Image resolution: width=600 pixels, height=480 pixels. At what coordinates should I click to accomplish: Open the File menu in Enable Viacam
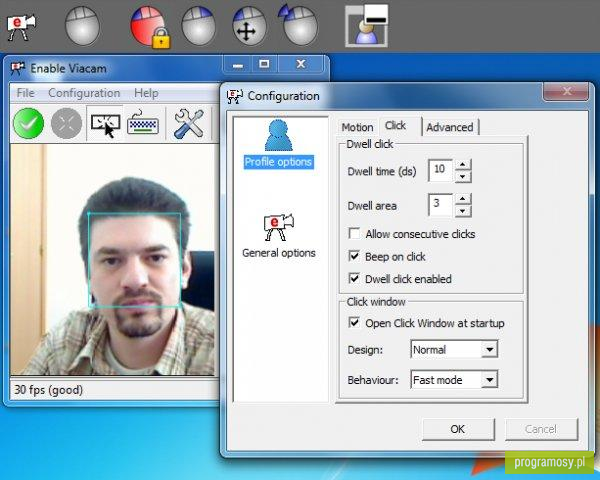coord(26,93)
